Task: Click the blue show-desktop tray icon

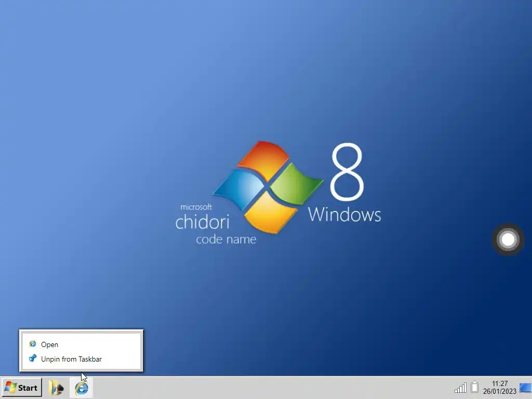Action: pos(526,388)
